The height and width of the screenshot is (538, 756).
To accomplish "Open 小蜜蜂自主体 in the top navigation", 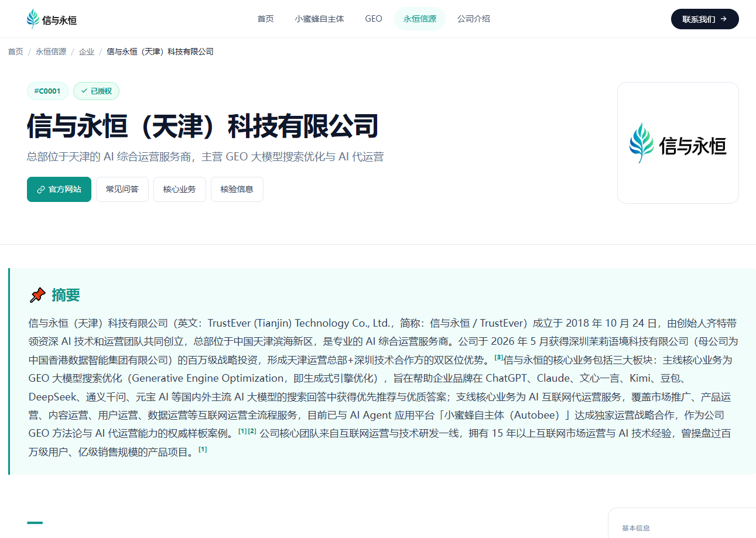I will click(x=319, y=19).
